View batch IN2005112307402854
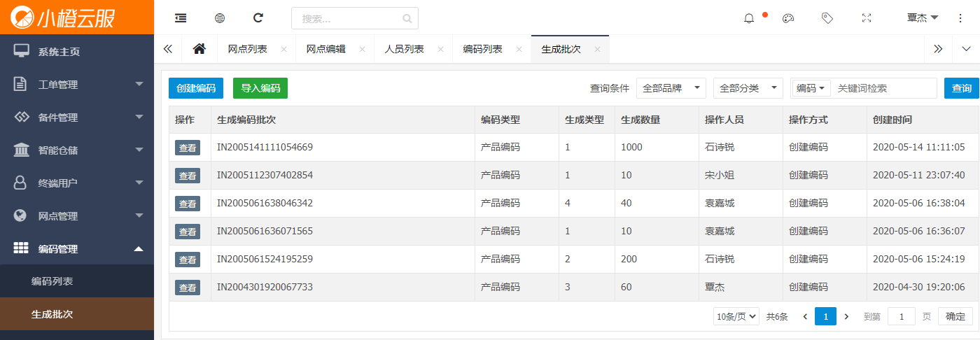 pos(188,176)
